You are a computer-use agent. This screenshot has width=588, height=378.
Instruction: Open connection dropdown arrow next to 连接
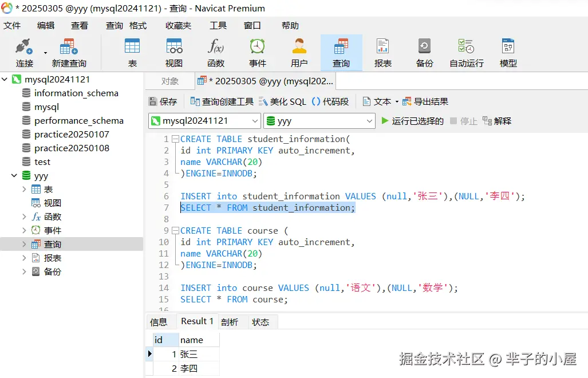pyautogui.click(x=45, y=53)
